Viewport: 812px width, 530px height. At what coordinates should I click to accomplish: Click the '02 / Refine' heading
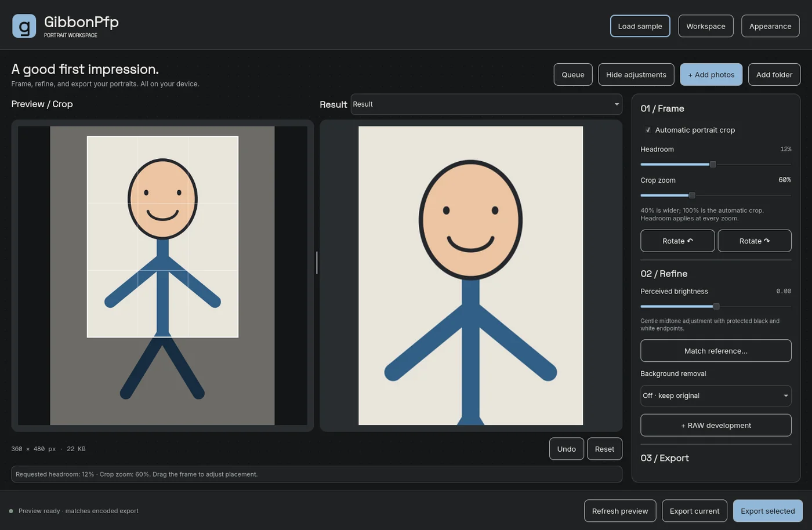click(664, 274)
